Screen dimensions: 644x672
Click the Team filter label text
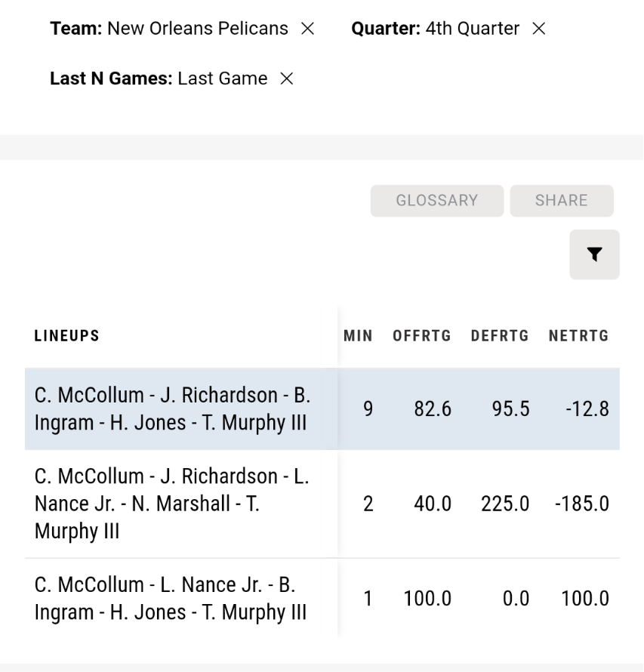pos(76,29)
